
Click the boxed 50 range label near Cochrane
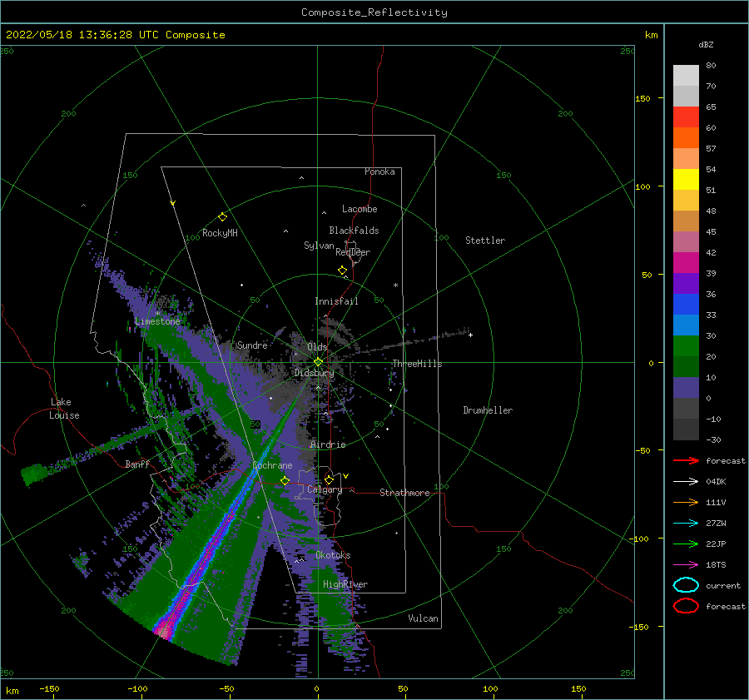255,424
